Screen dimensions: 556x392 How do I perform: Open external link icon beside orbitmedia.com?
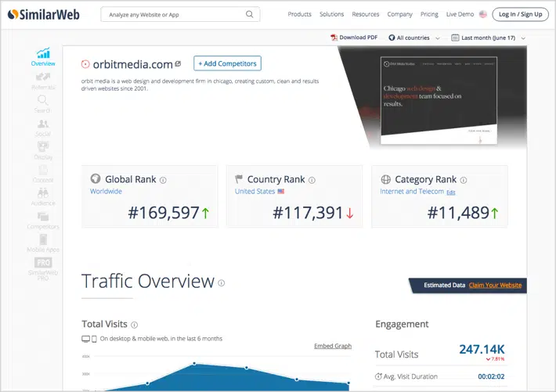coord(178,63)
